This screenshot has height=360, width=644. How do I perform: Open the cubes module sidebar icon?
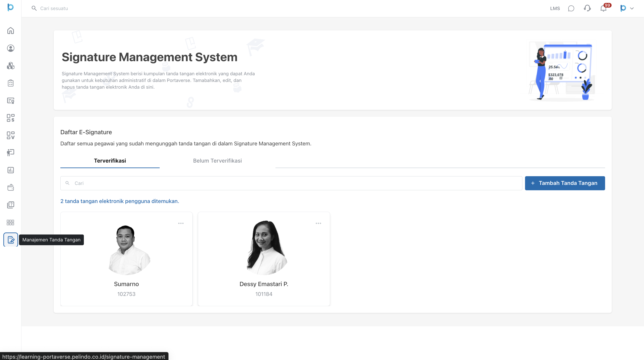pos(11,66)
